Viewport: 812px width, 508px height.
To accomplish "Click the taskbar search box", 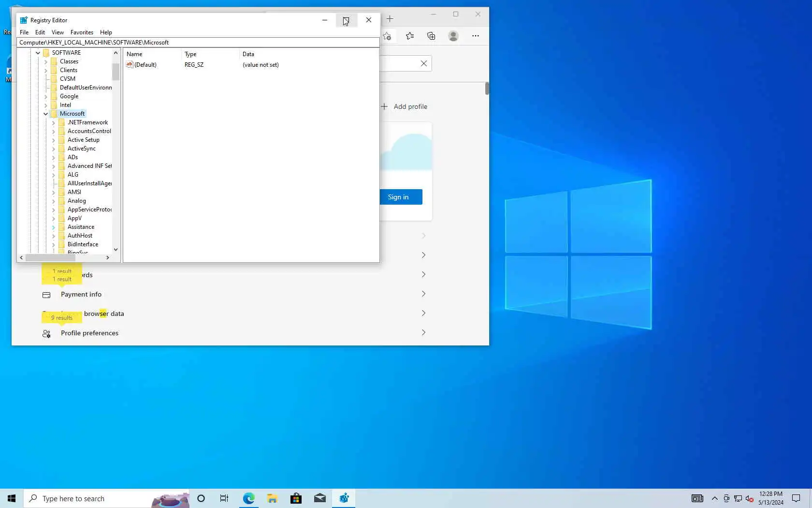I will (x=106, y=498).
